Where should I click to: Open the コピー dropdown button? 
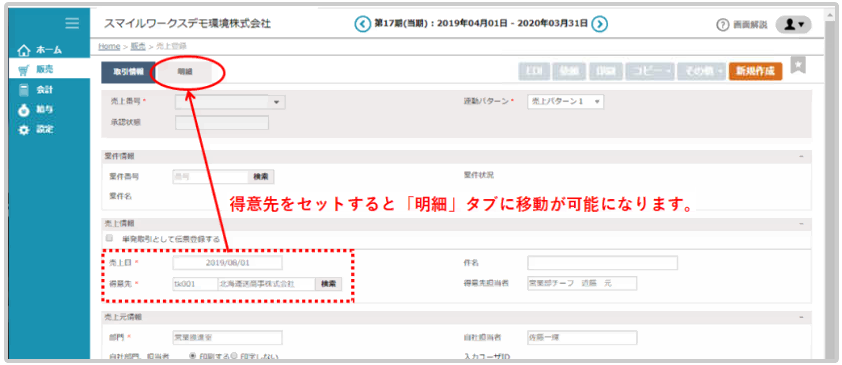[x=649, y=71]
